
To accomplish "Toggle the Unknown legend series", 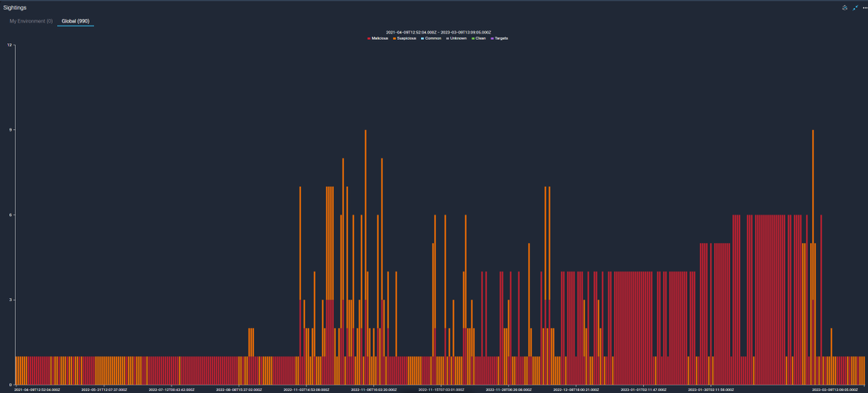I will click(x=456, y=38).
